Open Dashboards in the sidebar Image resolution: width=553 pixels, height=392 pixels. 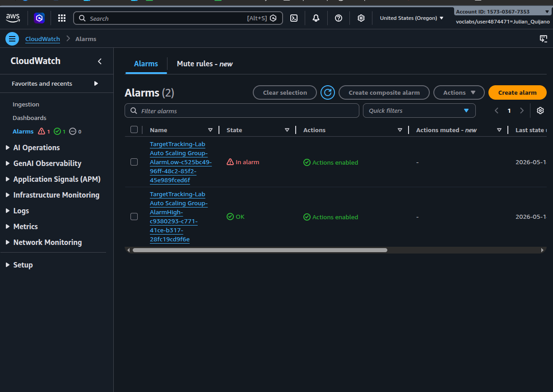pos(29,118)
